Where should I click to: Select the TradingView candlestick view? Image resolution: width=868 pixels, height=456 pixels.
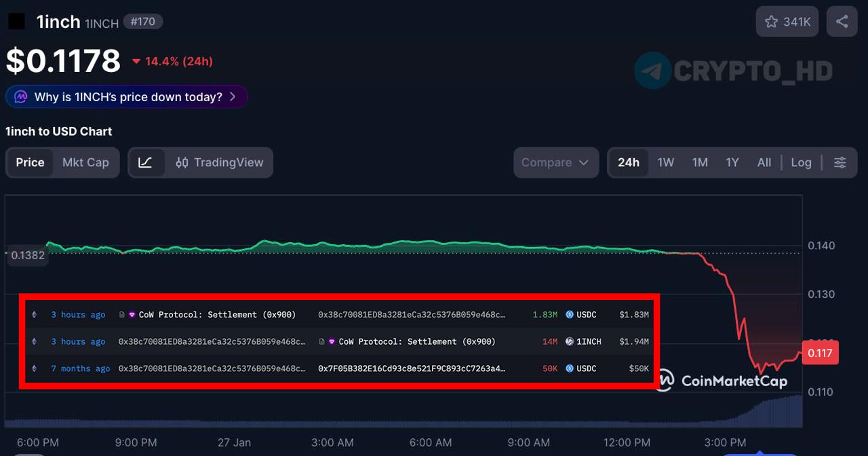pos(219,163)
